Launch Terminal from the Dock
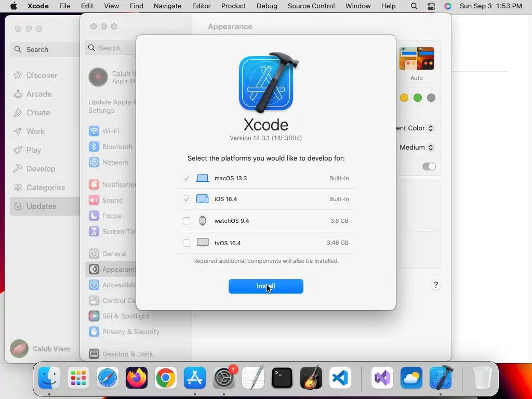This screenshot has width=532, height=399. point(282,378)
